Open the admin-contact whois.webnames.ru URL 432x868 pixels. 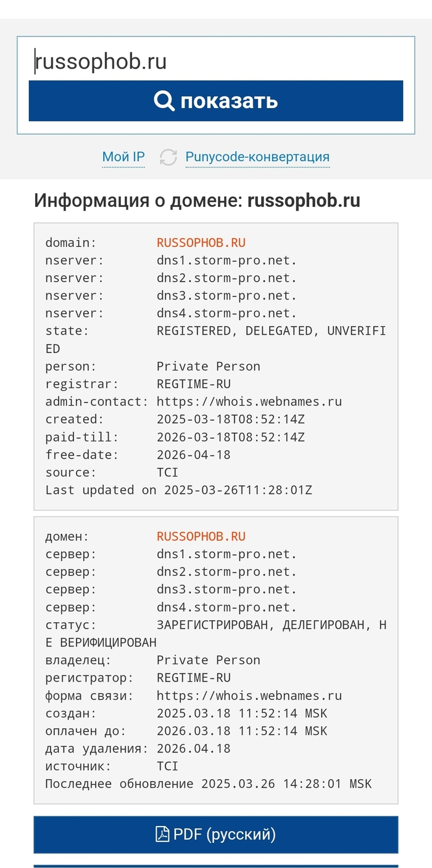pos(249,402)
